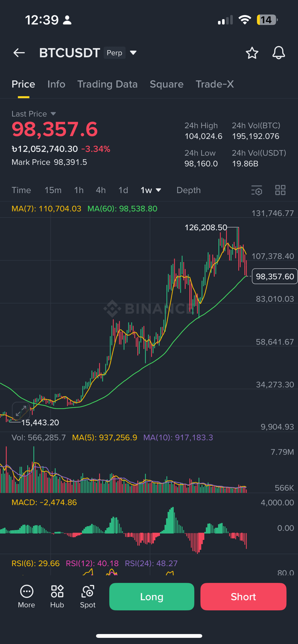Tap the cellular signal bars
This screenshot has width=298, height=644.
pyautogui.click(x=225, y=20)
